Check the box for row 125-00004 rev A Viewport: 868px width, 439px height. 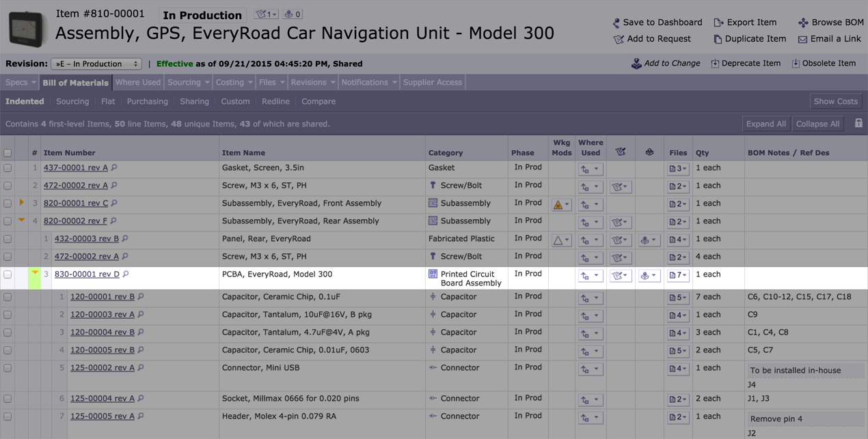pyautogui.click(x=8, y=399)
